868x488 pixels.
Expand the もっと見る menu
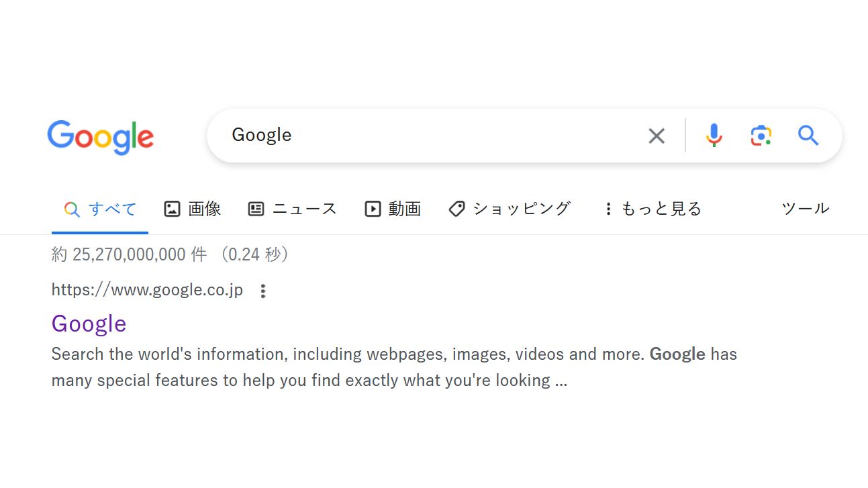(653, 209)
